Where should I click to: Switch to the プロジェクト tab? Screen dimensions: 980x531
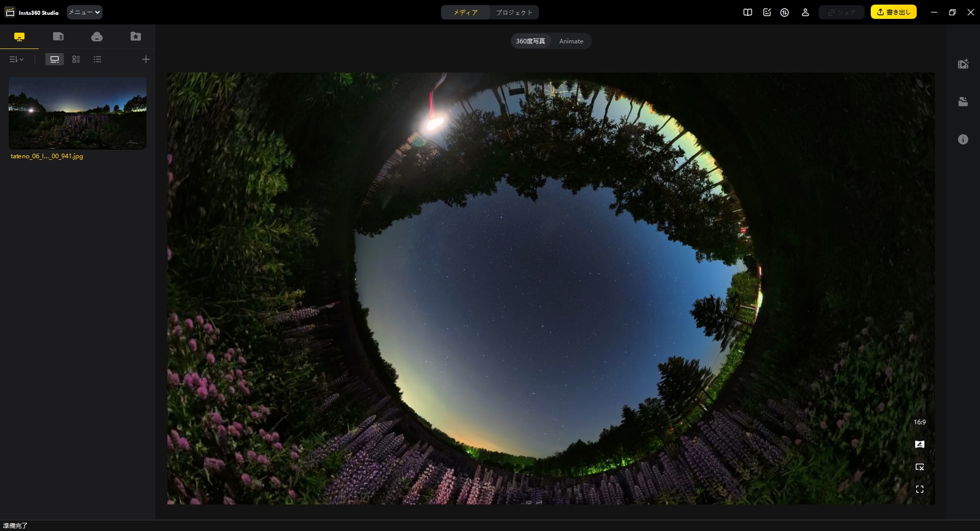point(513,12)
